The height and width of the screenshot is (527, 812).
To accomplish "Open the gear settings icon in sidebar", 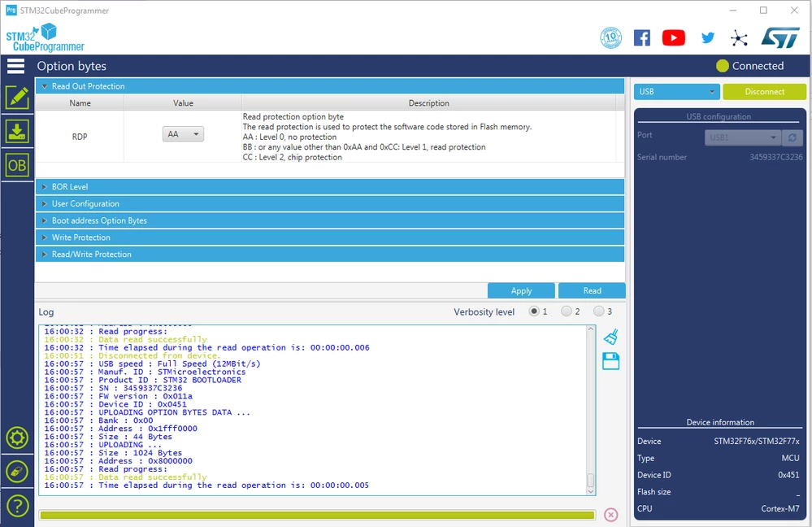I will click(x=17, y=438).
